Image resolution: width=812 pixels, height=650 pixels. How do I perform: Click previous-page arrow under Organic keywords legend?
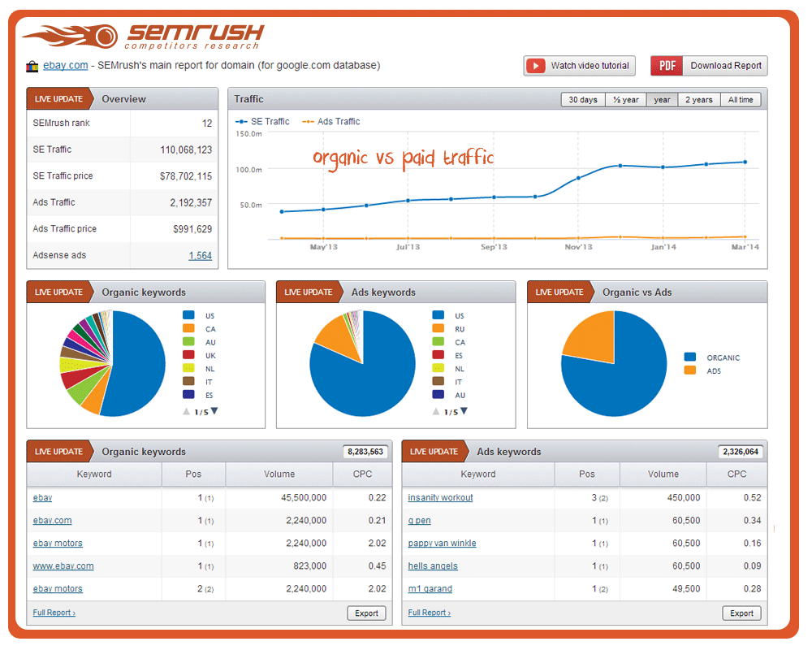[186, 411]
